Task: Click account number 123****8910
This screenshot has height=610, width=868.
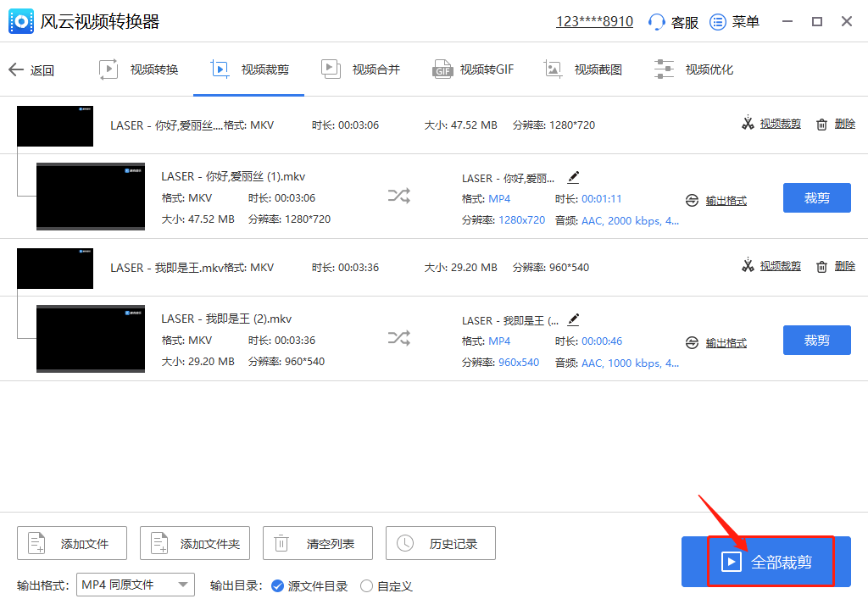Action: pos(594,21)
